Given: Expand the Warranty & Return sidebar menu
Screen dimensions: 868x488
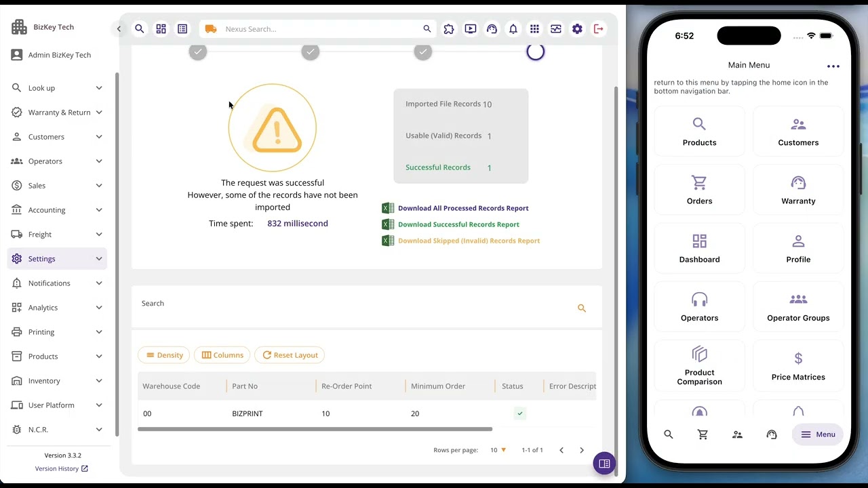Looking at the screenshot, I should coord(58,113).
